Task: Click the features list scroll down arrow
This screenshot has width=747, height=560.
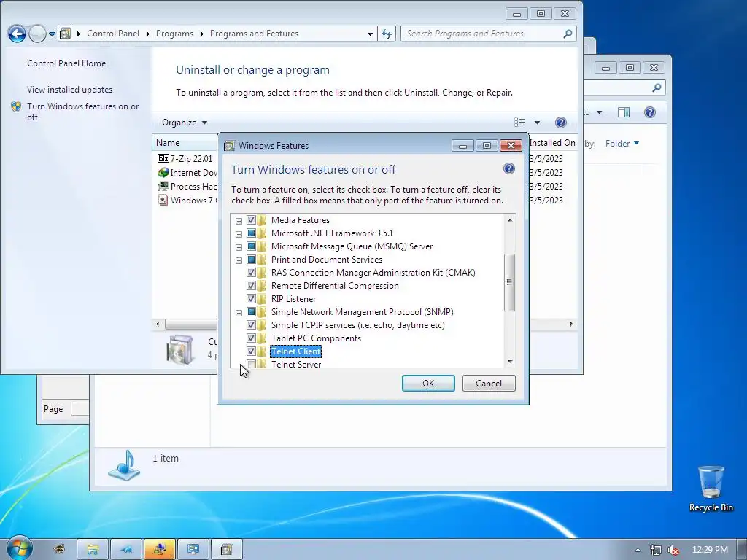Action: point(510,362)
